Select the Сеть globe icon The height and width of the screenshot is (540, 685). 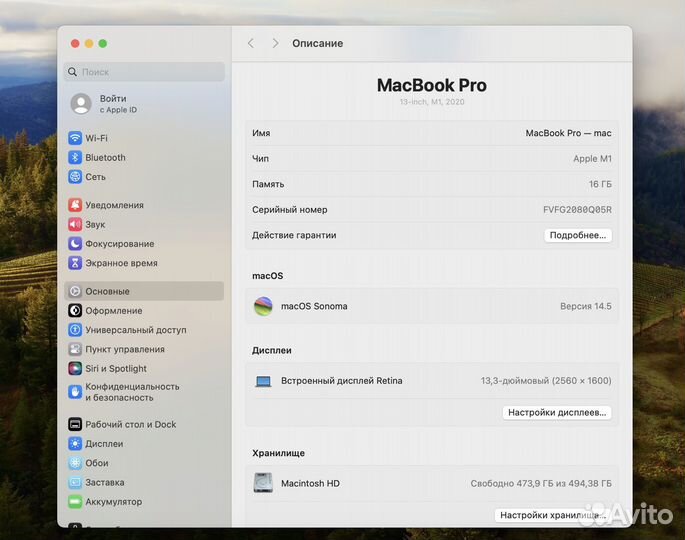pyautogui.click(x=75, y=177)
